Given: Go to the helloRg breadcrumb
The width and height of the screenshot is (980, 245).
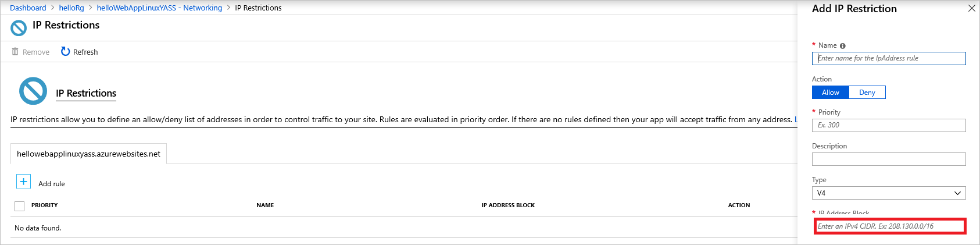Looking at the screenshot, I should (71, 8).
